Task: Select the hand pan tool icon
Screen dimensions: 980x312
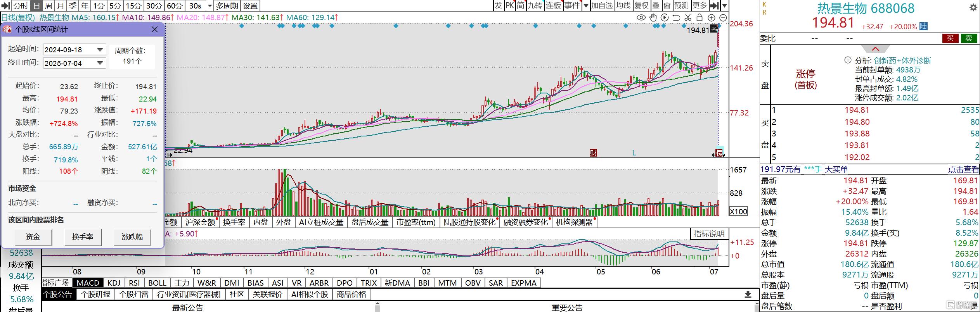Action: point(653,17)
